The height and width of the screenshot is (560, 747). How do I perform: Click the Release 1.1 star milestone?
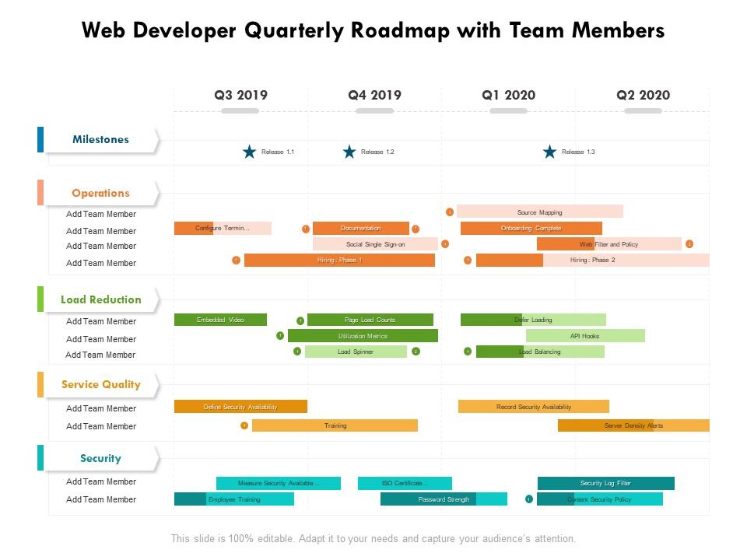coord(249,152)
